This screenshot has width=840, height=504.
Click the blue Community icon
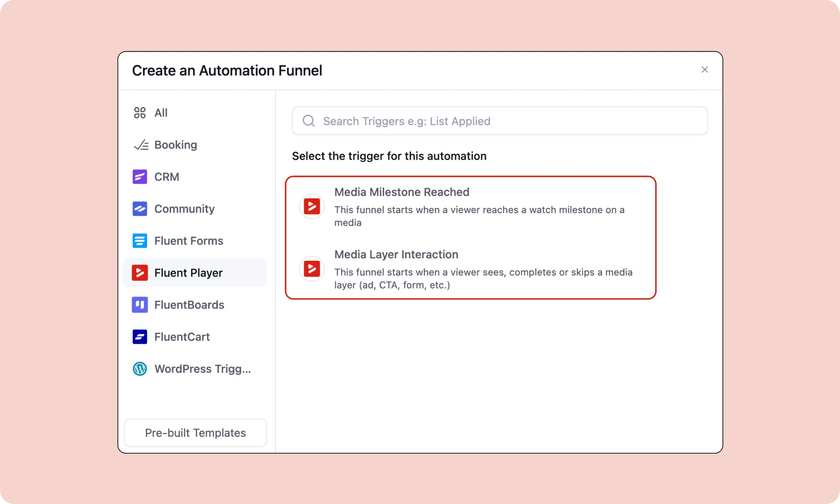click(140, 209)
